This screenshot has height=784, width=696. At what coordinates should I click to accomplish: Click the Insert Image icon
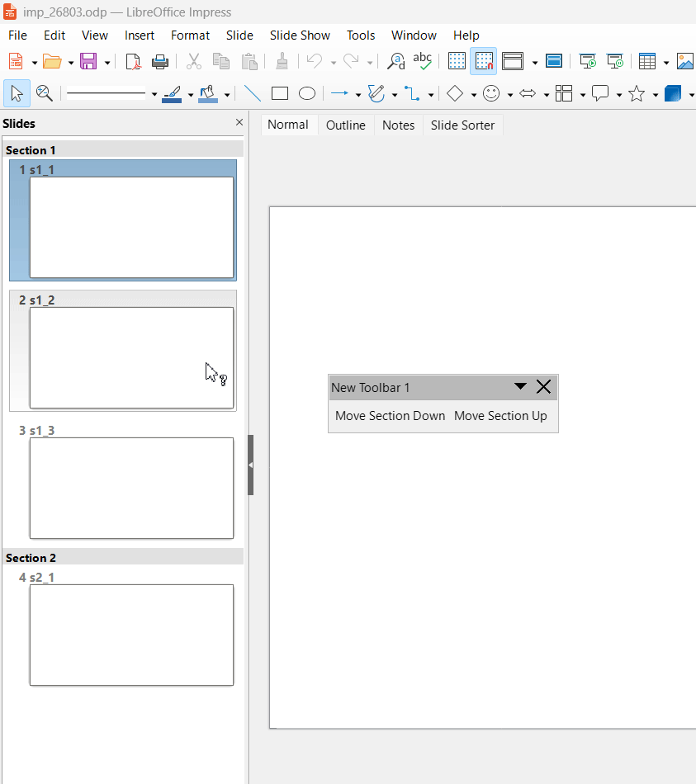[685, 62]
